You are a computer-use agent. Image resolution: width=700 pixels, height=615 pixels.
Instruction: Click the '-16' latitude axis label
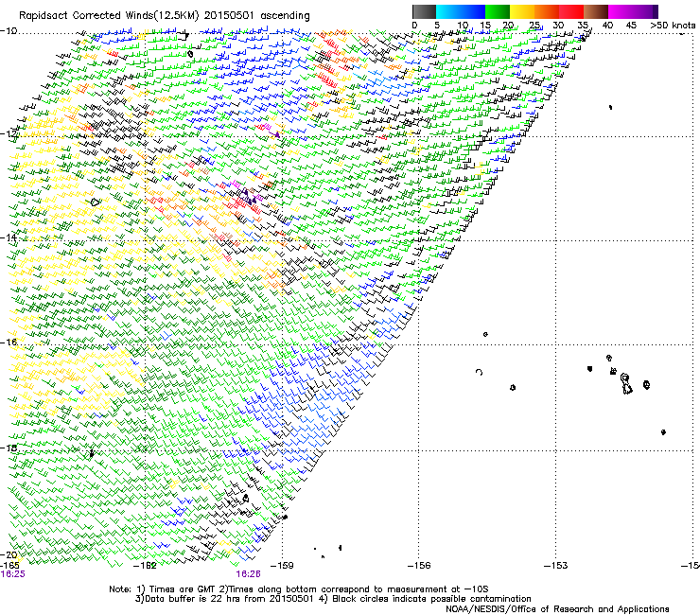(x=9, y=343)
